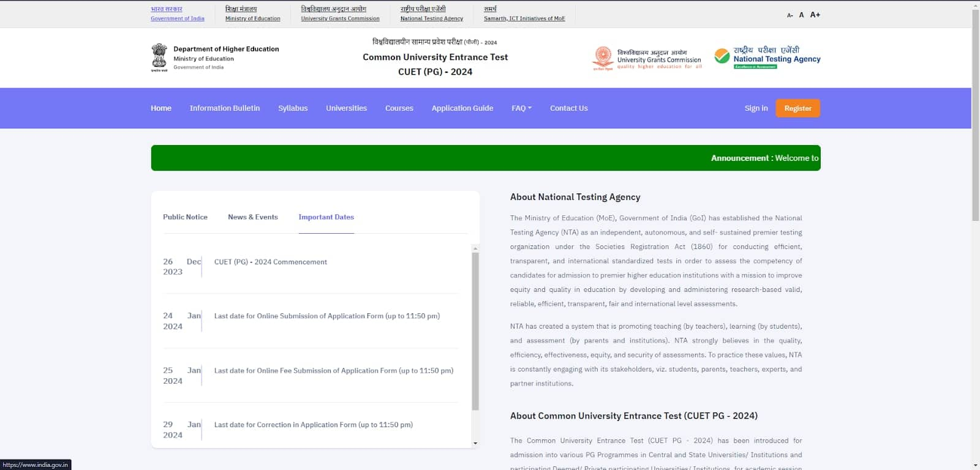Open the Syllabus page
The width and height of the screenshot is (980, 470).
point(293,108)
